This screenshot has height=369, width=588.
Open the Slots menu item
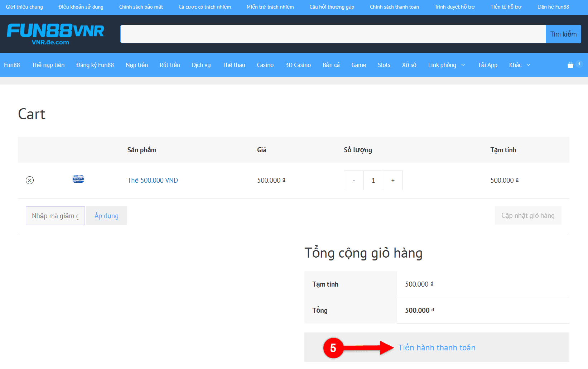tap(384, 65)
